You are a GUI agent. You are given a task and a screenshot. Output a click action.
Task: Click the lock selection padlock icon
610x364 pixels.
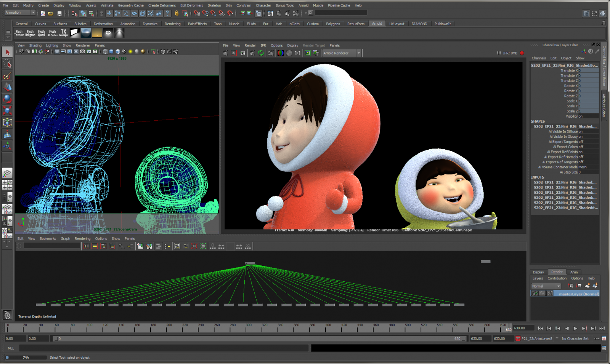pyautogui.click(x=177, y=13)
